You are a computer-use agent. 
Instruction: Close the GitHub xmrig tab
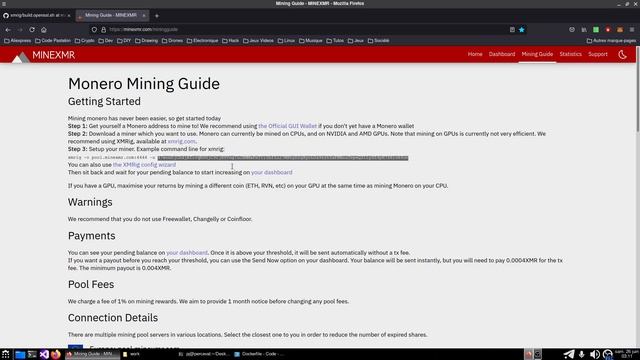coord(69,16)
